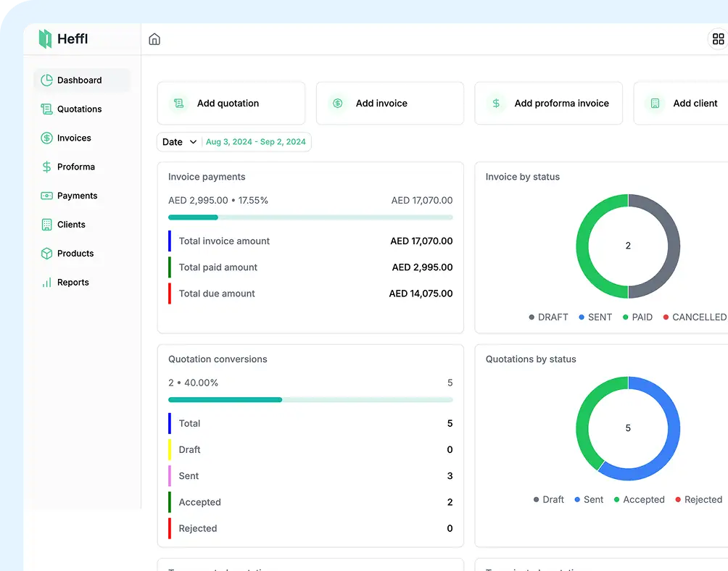Open the Dashboard menu item
The height and width of the screenshot is (571, 728).
[x=82, y=80]
